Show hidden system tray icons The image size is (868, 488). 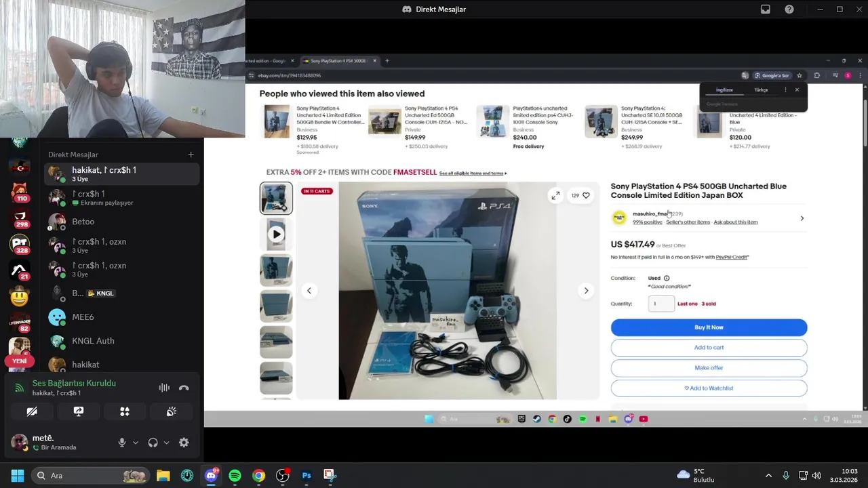[x=768, y=476]
